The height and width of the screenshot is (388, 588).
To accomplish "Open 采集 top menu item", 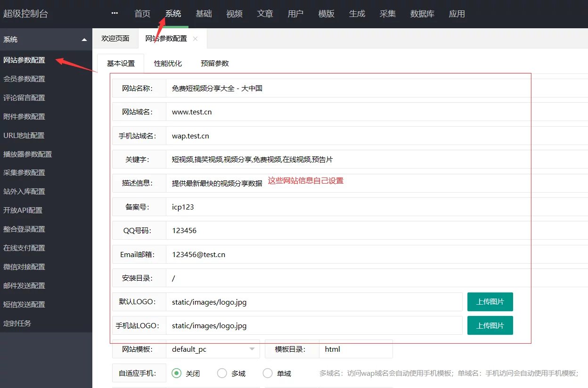I will click(x=387, y=14).
